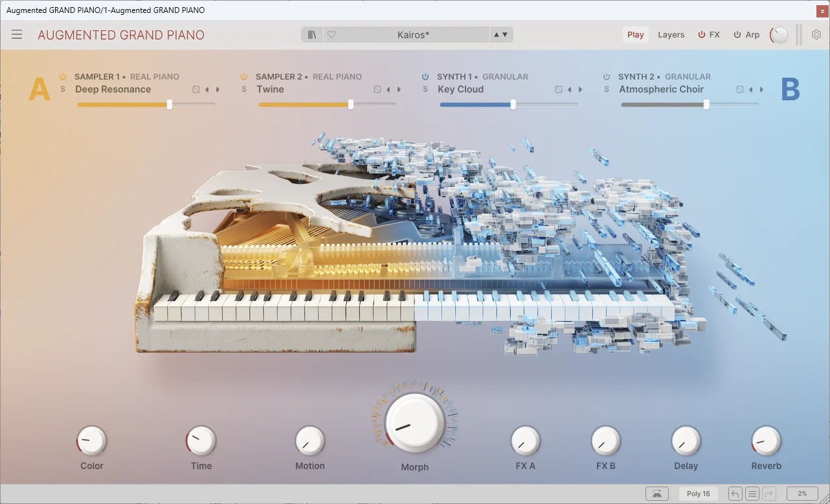This screenshot has height=504, width=830.
Task: Click the Sampler 1 volume slider handle
Action: (170, 104)
